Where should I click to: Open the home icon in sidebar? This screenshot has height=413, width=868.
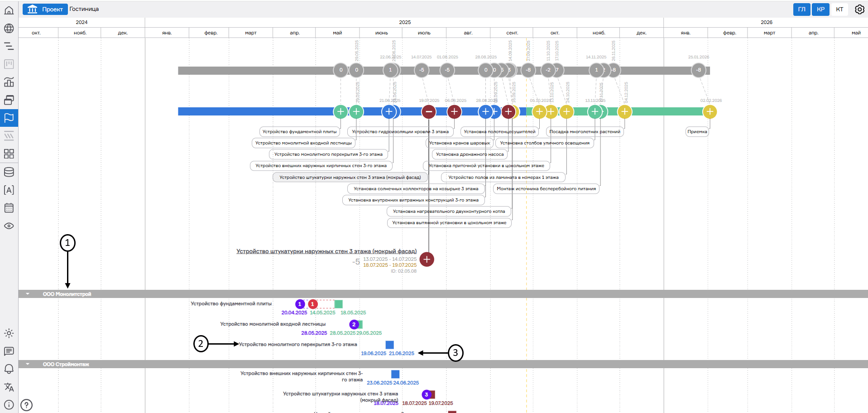point(9,10)
